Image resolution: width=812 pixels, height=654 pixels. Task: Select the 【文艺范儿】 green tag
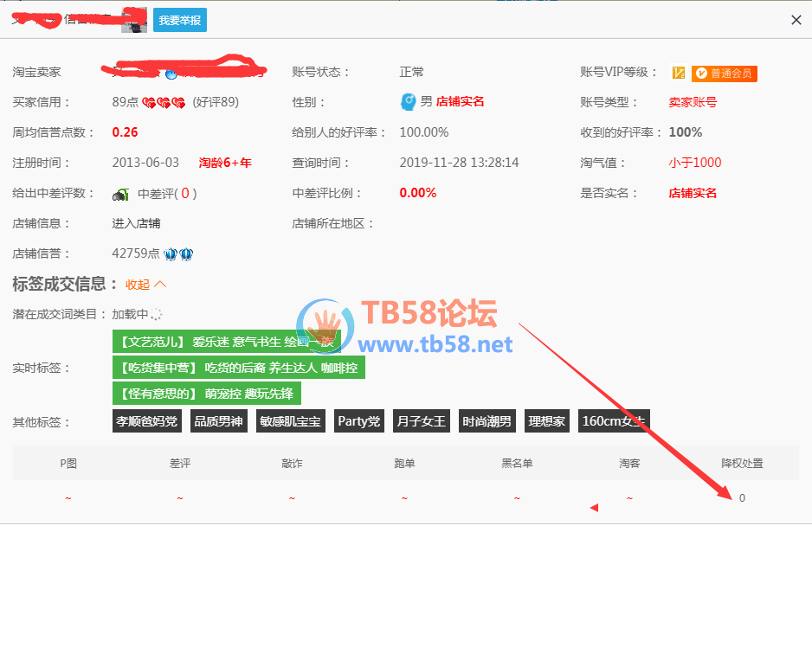tap(226, 342)
